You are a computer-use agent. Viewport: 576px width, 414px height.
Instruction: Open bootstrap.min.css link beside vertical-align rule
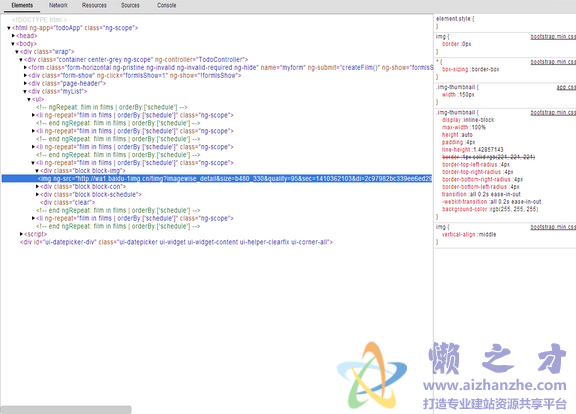click(553, 227)
